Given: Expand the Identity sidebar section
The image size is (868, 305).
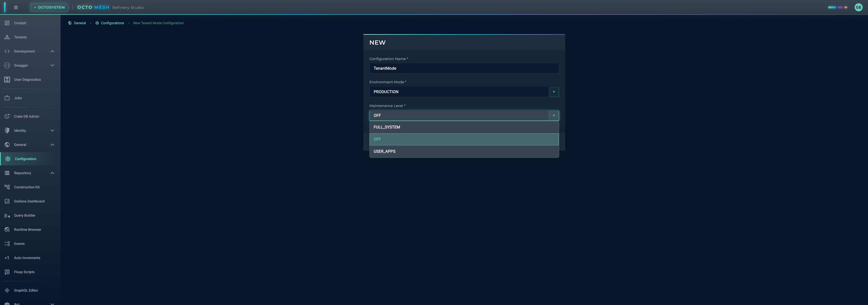Looking at the screenshot, I should point(52,131).
